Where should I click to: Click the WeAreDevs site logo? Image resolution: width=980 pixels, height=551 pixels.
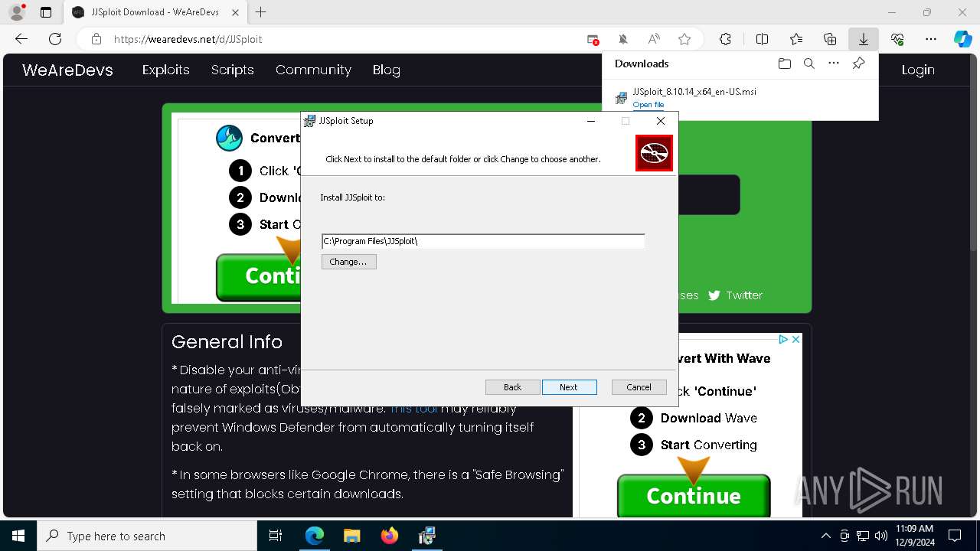click(67, 70)
